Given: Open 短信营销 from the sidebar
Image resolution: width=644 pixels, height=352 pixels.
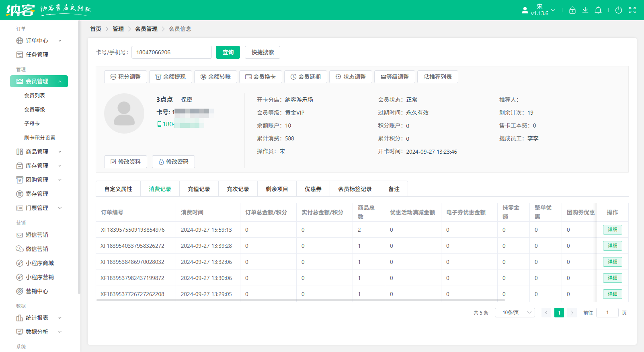Looking at the screenshot, I should coord(37,235).
